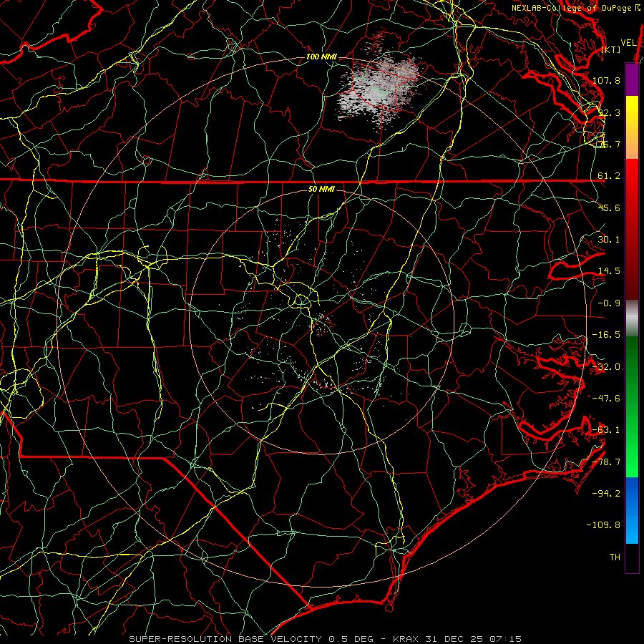Select the 14.5 legend value

click(609, 271)
